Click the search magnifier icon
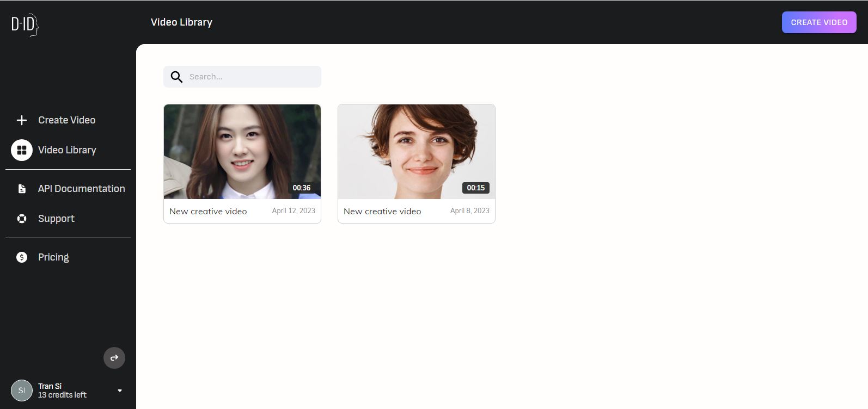This screenshot has height=409, width=868. (176, 77)
